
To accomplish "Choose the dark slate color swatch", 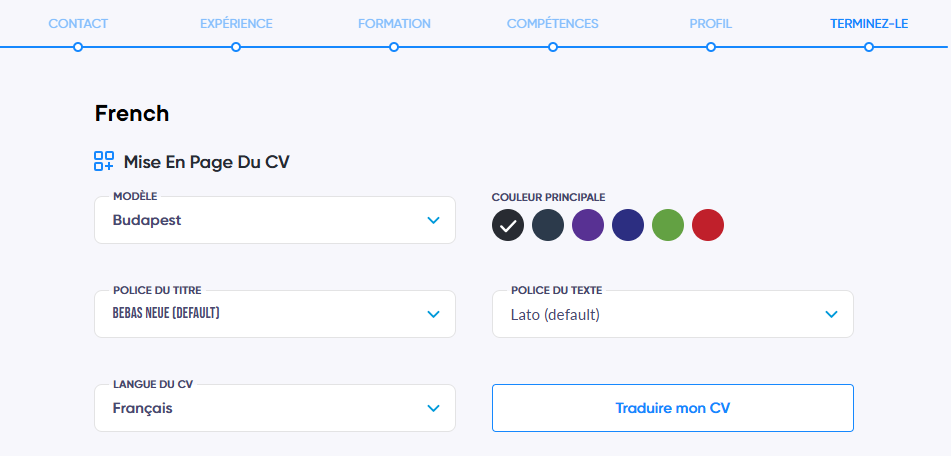I will point(548,225).
